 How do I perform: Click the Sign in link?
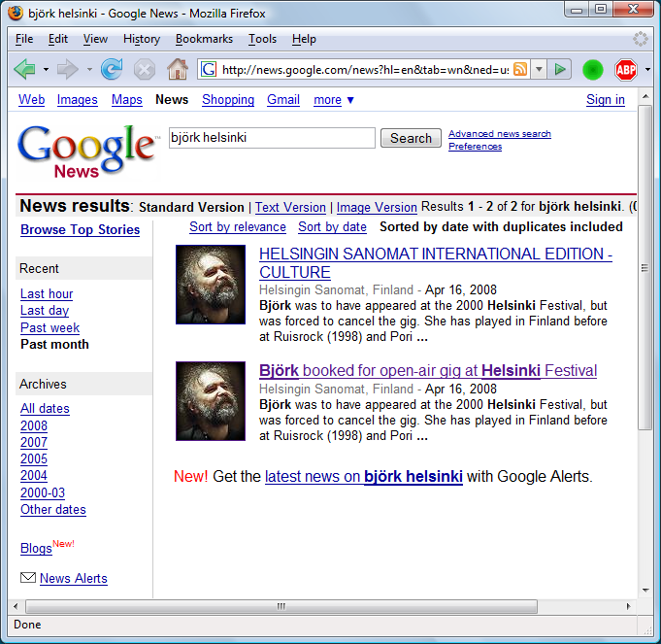[606, 99]
